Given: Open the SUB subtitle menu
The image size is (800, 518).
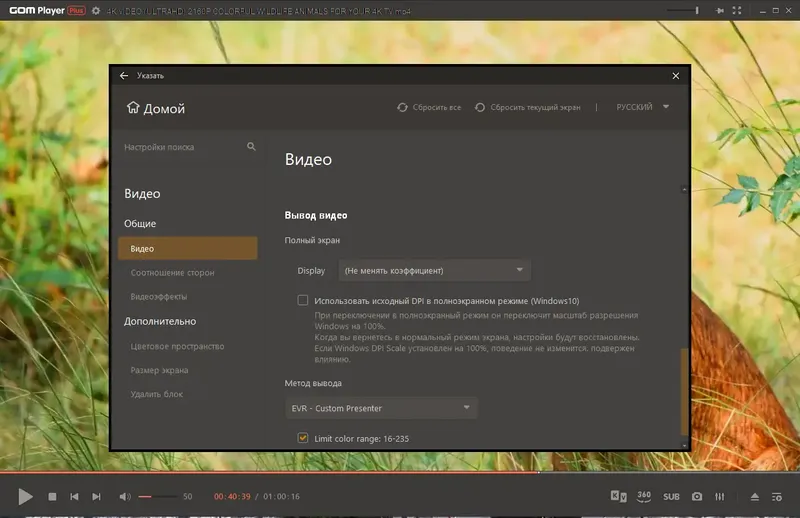Looking at the screenshot, I should [x=671, y=497].
